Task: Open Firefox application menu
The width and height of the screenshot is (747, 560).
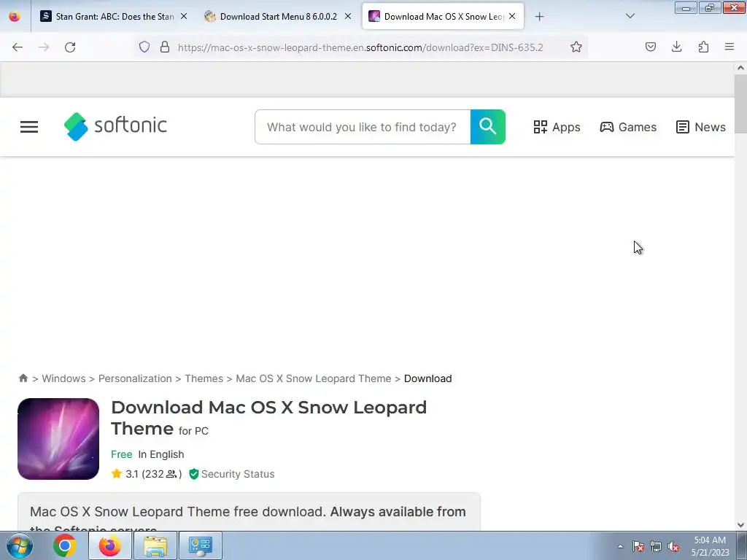Action: click(729, 47)
